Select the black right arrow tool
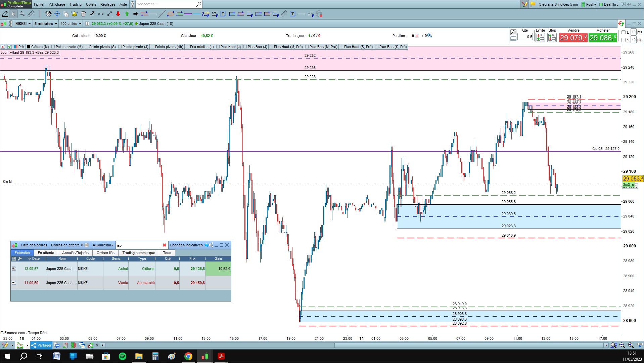Viewport: 644px width, 363px height. [136, 14]
